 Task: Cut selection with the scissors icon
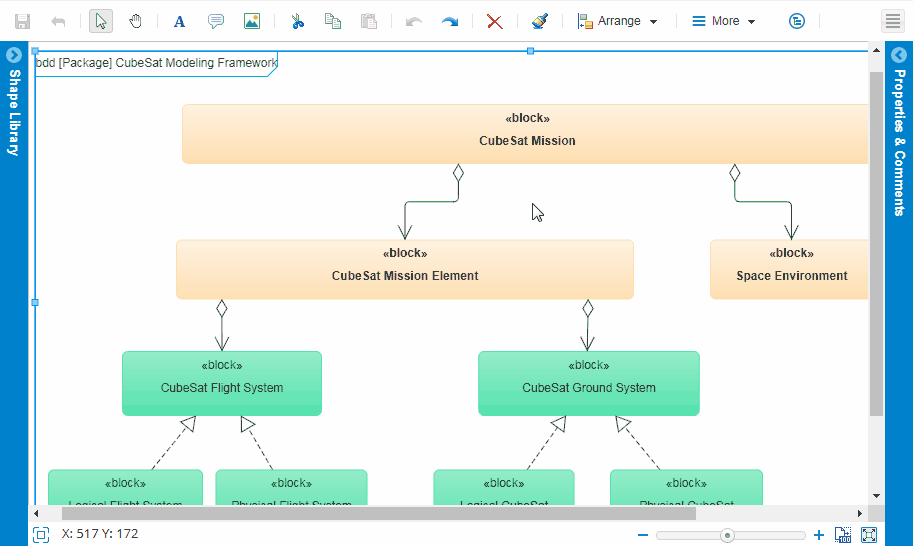298,22
